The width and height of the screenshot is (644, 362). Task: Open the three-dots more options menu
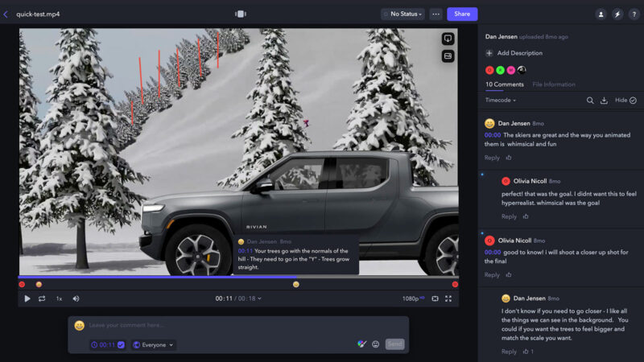click(436, 14)
